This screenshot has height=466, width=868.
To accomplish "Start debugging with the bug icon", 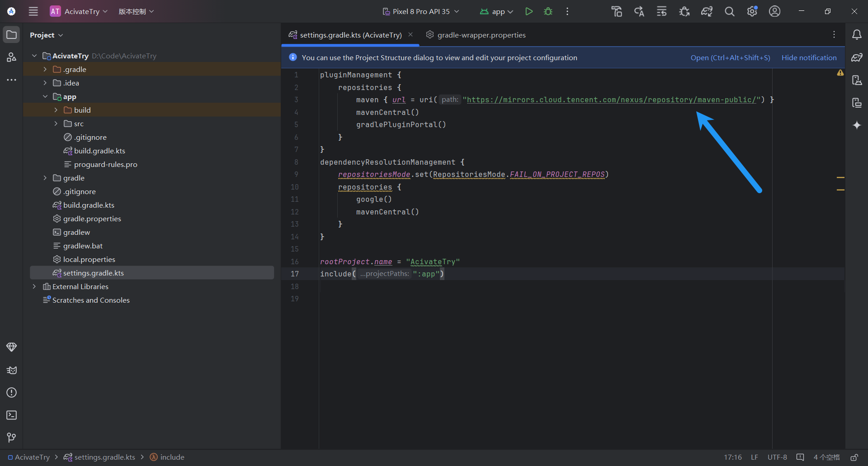I will tap(548, 11).
